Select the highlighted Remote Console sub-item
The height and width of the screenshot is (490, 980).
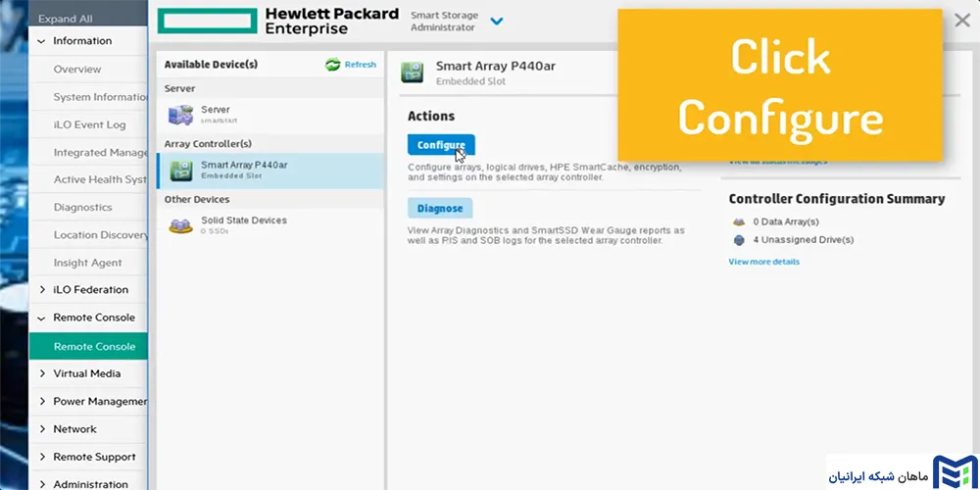88,346
